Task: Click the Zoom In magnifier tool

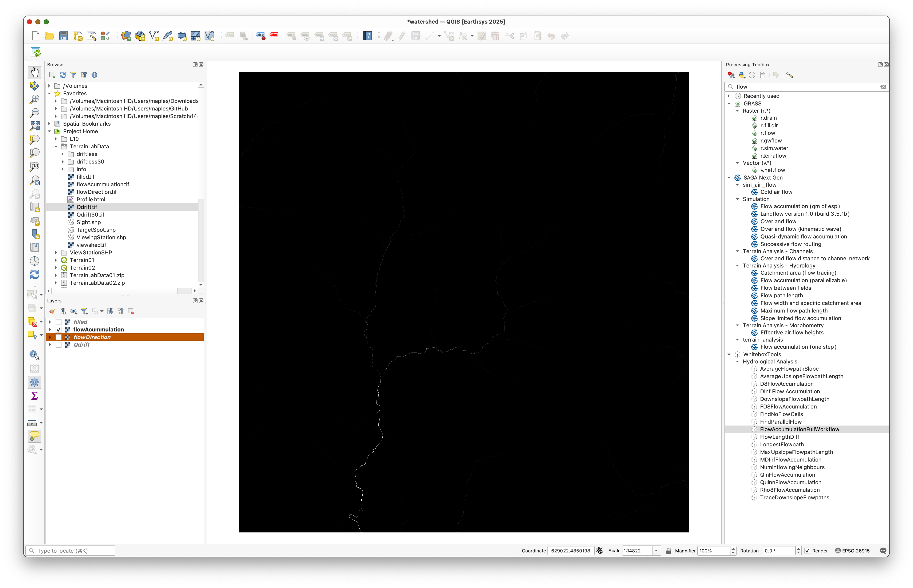Action: 34,99
